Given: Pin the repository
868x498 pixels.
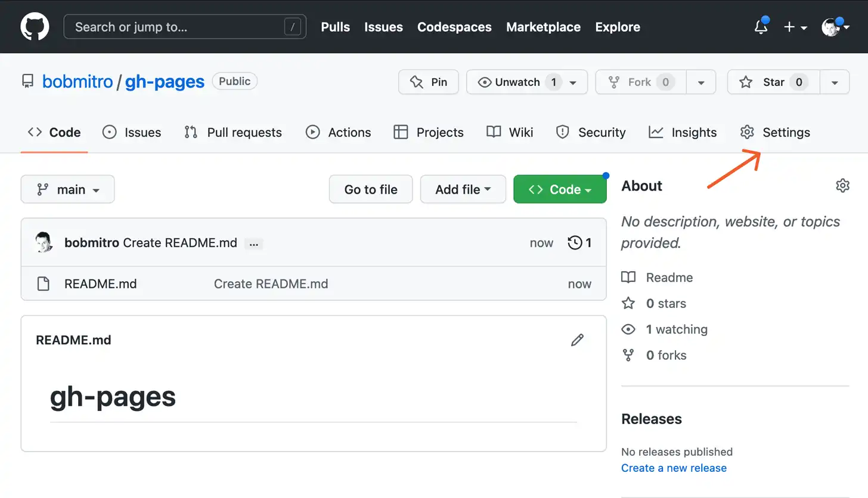Looking at the screenshot, I should tap(428, 82).
